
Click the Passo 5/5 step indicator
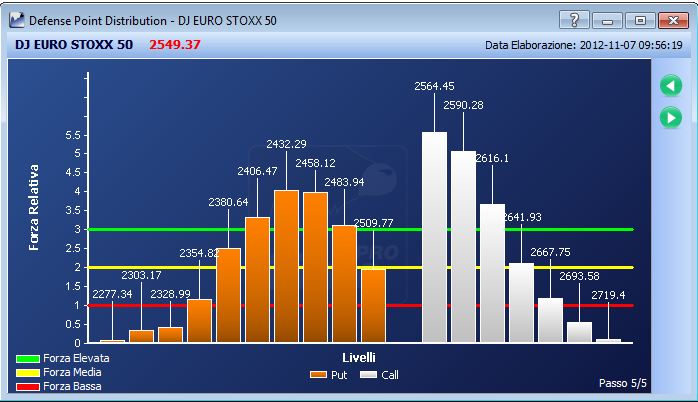click(x=622, y=383)
